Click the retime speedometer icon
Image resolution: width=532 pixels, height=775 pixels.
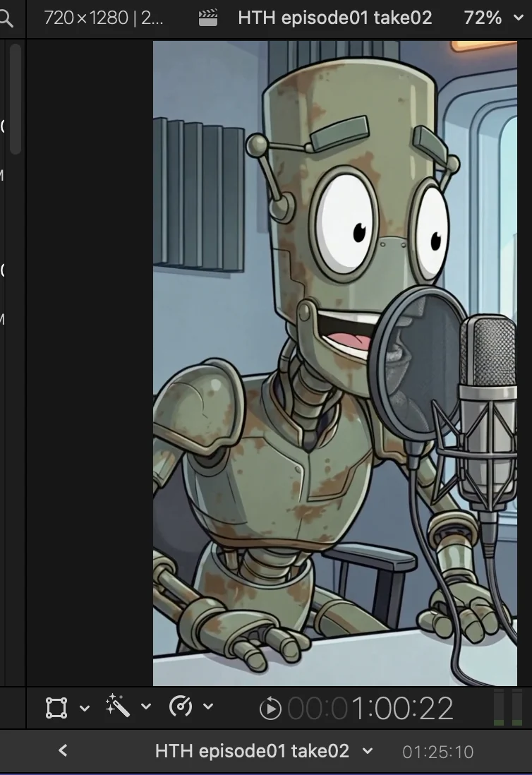coord(181,706)
